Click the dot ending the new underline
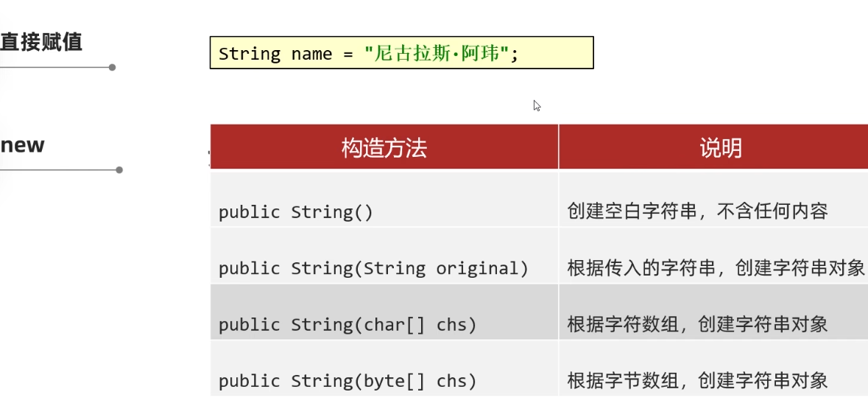The width and height of the screenshot is (868, 403). (119, 170)
